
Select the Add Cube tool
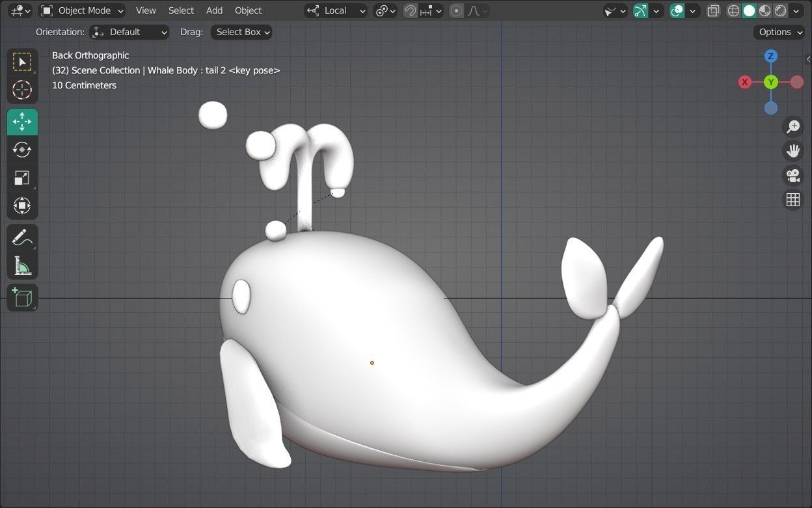[22, 297]
